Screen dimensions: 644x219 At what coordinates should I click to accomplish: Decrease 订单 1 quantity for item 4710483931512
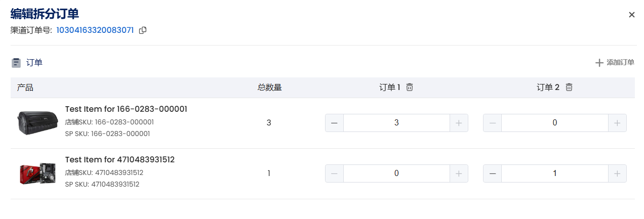tap(334, 173)
